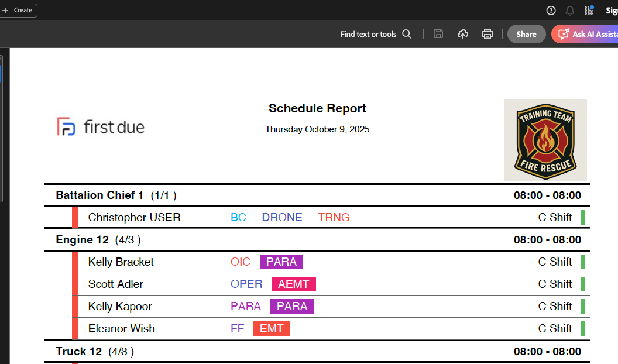Print the document using the printer icon
618x364 pixels.
coord(487,34)
